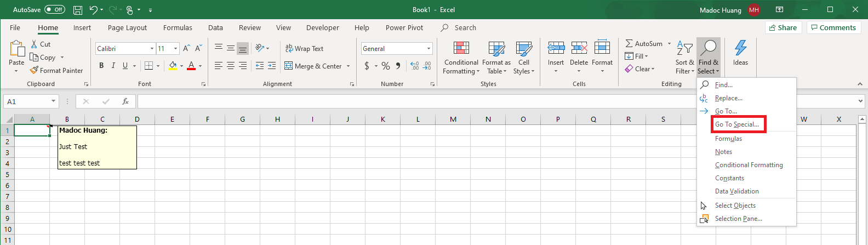Click the Share button

(x=783, y=27)
